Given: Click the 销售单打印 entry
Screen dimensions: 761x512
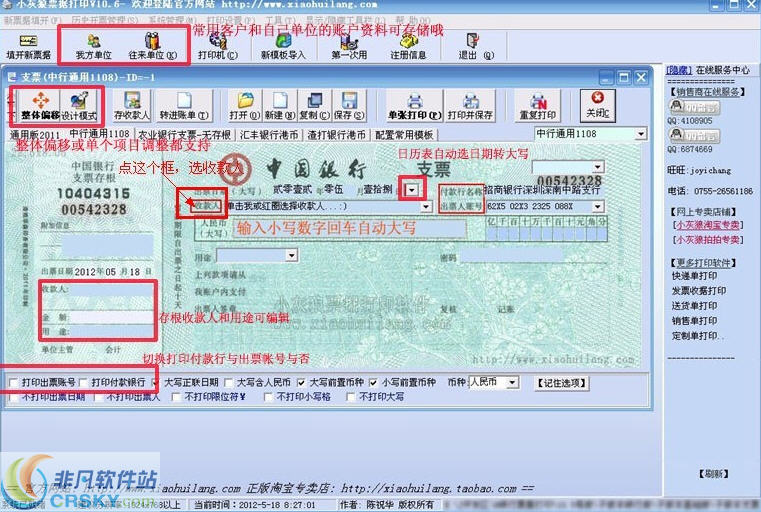Looking at the screenshot, I should [x=695, y=321].
